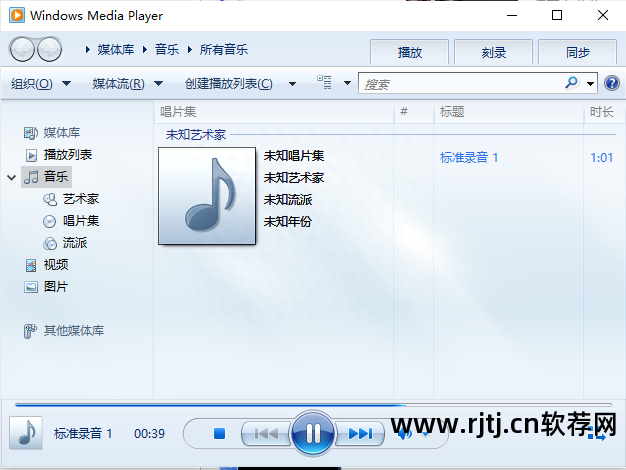
Task: Skip to the next track
Action: point(360,433)
